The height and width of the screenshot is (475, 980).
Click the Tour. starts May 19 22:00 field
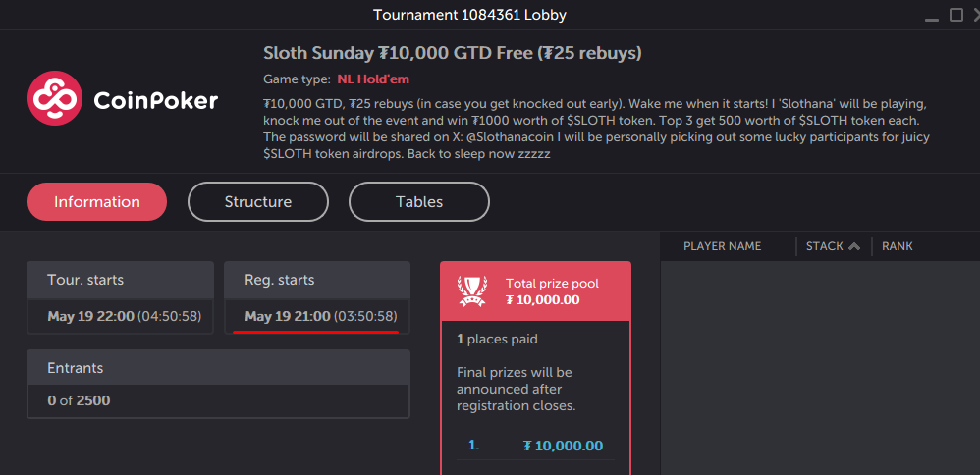tap(120, 297)
